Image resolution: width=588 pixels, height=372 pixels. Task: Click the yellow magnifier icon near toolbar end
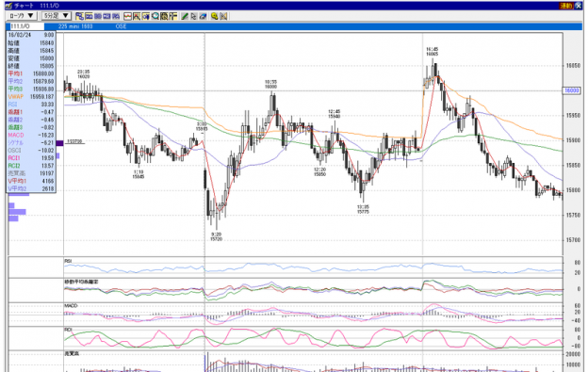(214, 16)
